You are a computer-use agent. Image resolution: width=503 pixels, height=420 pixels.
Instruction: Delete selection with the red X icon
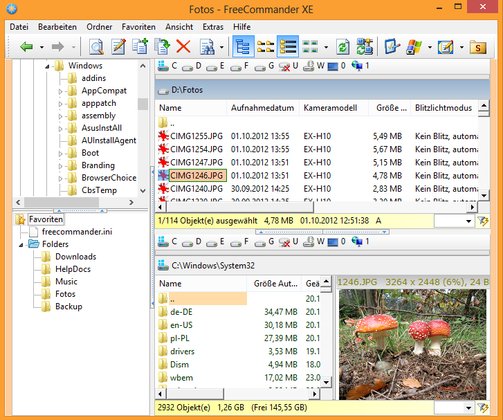pyautogui.click(x=183, y=47)
